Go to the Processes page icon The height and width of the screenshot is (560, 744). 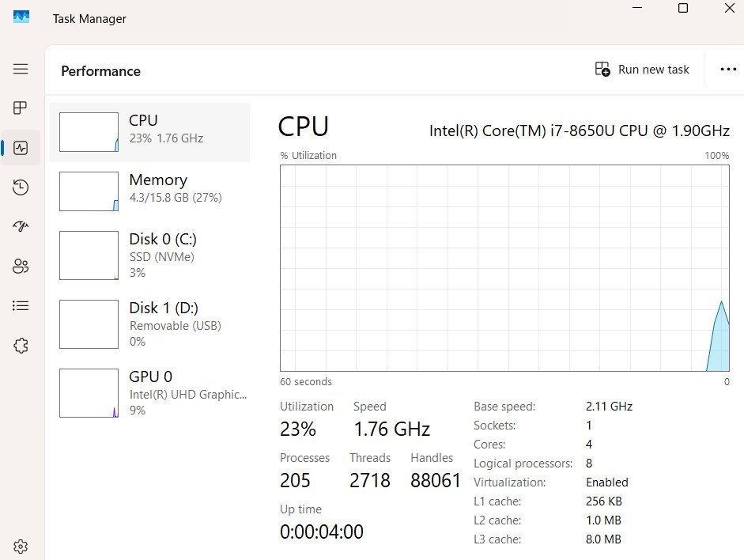(x=21, y=108)
